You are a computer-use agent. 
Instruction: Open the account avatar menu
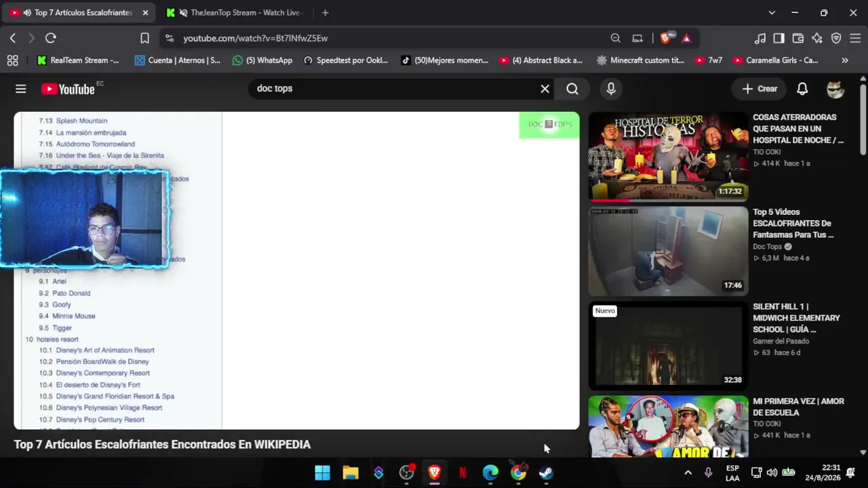835,89
